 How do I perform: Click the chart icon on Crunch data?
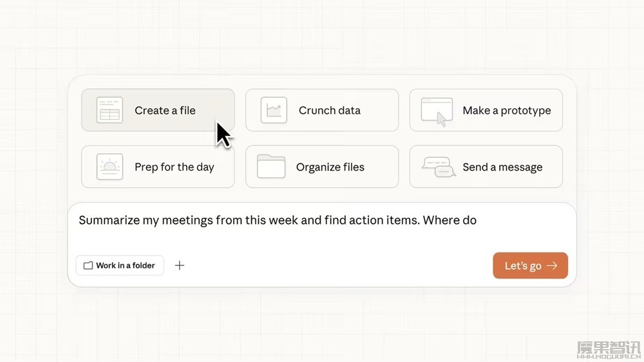[x=274, y=110]
